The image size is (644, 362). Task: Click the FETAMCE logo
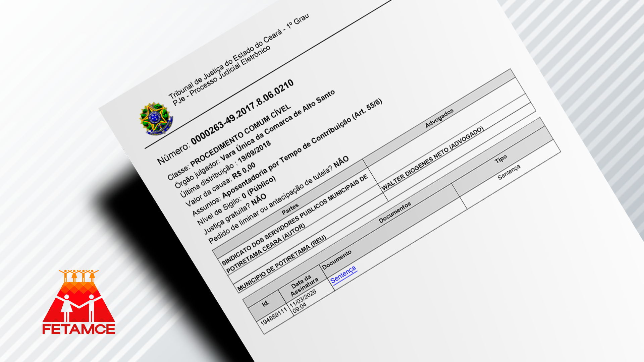click(79, 302)
